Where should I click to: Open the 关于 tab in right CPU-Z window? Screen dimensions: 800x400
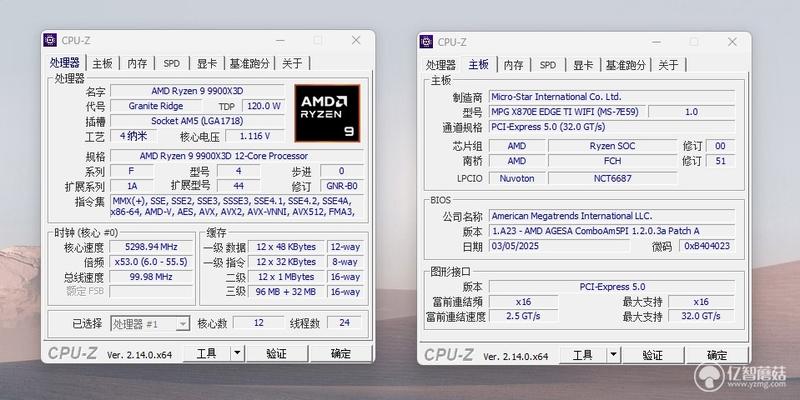tap(668, 65)
